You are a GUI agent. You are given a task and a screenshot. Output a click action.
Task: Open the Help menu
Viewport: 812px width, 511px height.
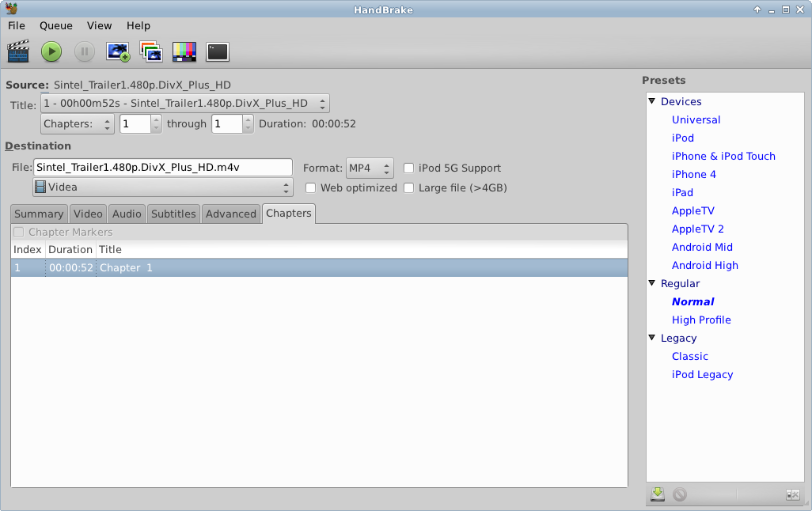(x=138, y=26)
